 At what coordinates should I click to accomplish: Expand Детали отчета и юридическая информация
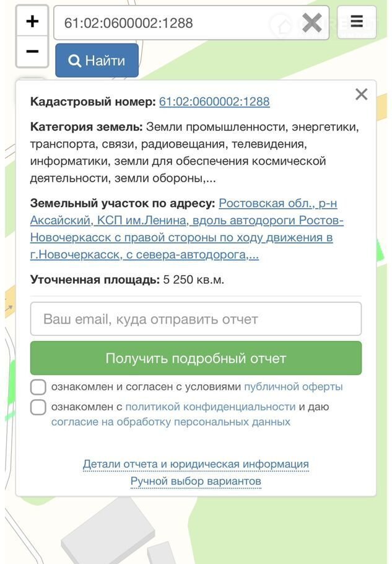click(196, 464)
